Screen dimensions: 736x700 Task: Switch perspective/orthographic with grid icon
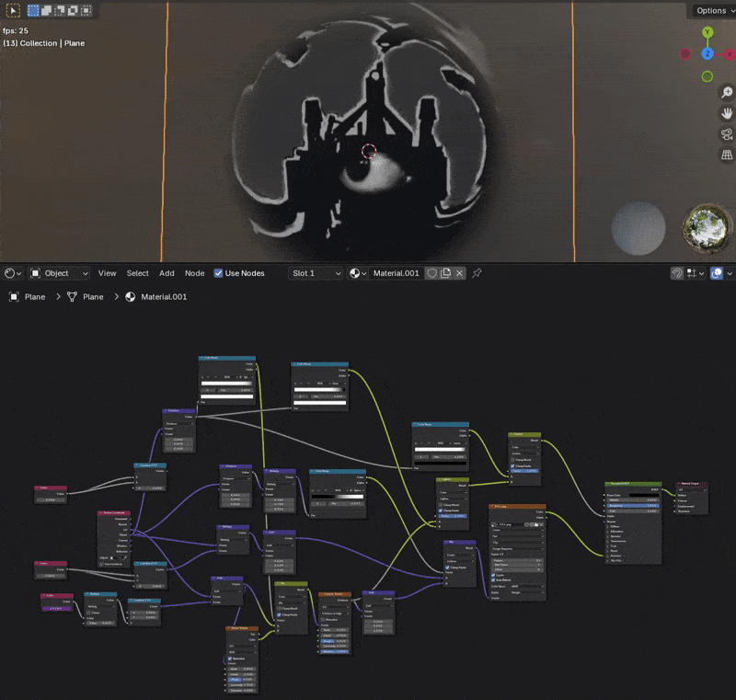coord(727,155)
